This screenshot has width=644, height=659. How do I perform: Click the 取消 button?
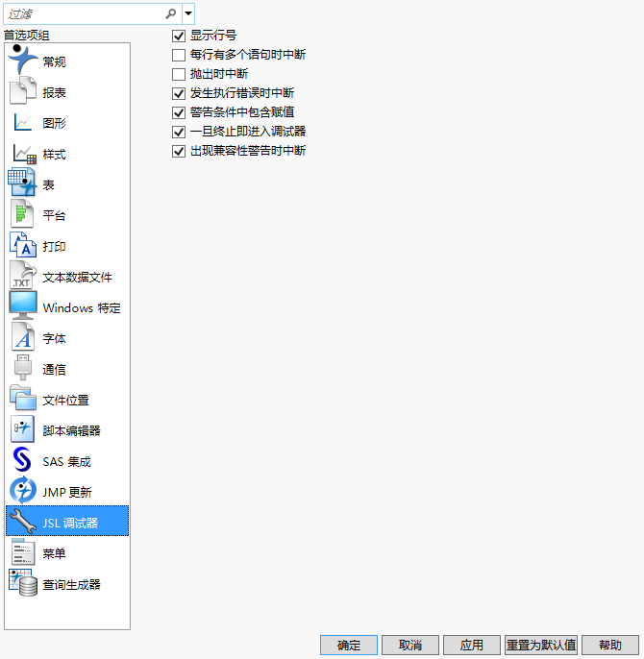[x=410, y=645]
